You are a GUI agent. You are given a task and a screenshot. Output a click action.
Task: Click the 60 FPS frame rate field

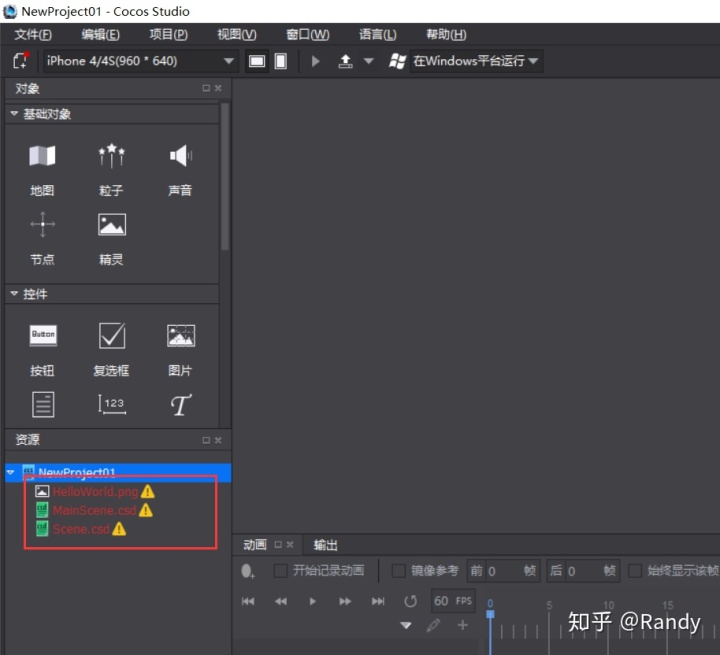click(453, 601)
